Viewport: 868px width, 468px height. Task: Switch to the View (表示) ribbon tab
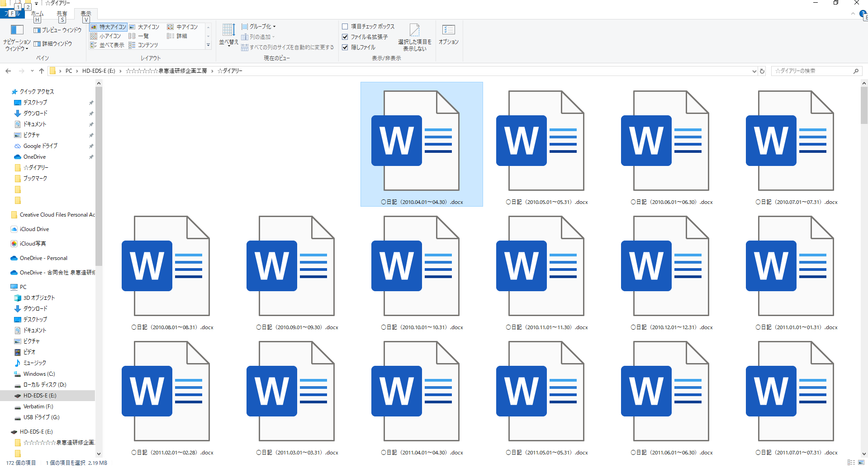pyautogui.click(x=86, y=14)
